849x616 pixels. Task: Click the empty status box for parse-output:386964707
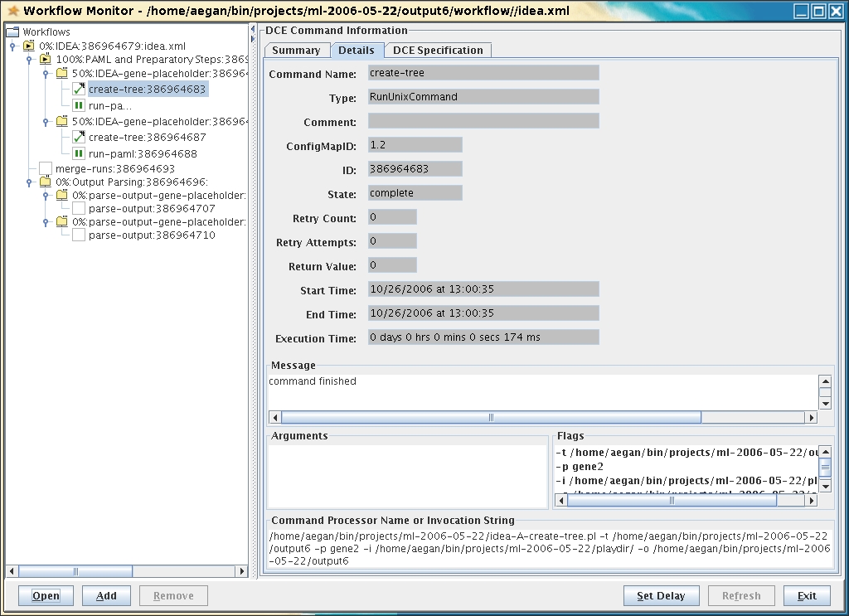79,208
